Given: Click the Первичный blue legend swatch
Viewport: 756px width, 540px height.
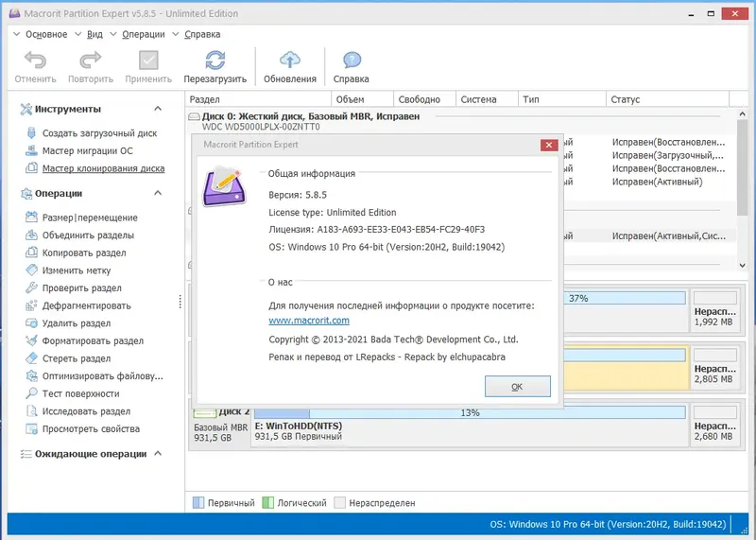Looking at the screenshot, I should click(x=198, y=503).
